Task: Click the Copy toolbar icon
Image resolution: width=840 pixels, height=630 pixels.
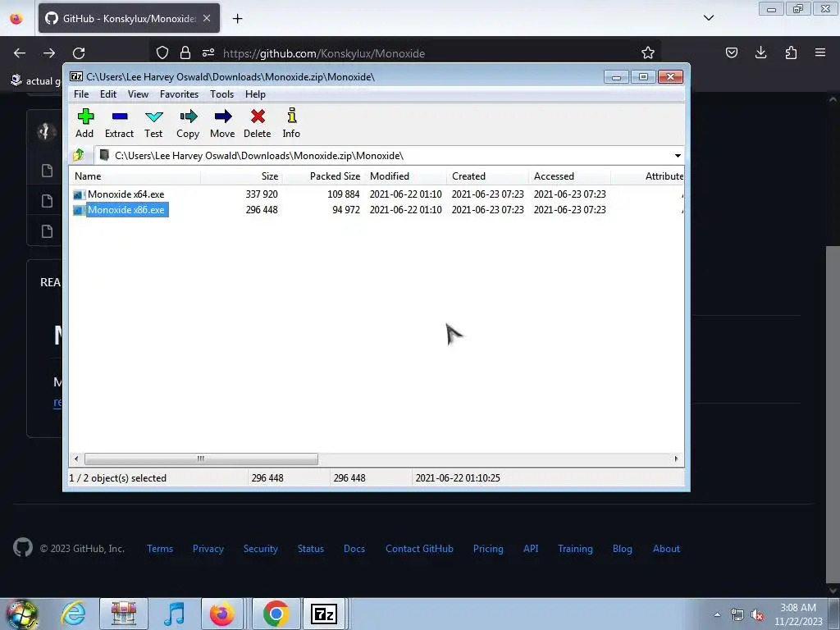Action: [x=188, y=124]
